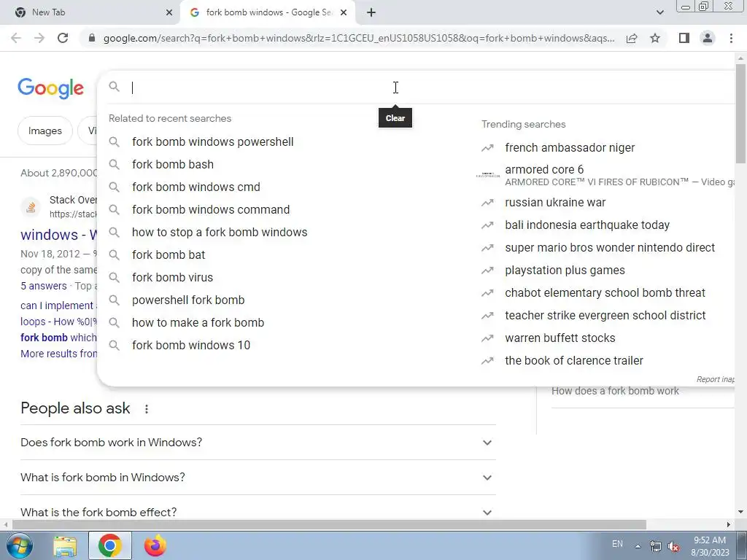Image resolution: width=747 pixels, height=560 pixels.
Task: Expand What is the fork bomb effect?
Action: click(258, 512)
